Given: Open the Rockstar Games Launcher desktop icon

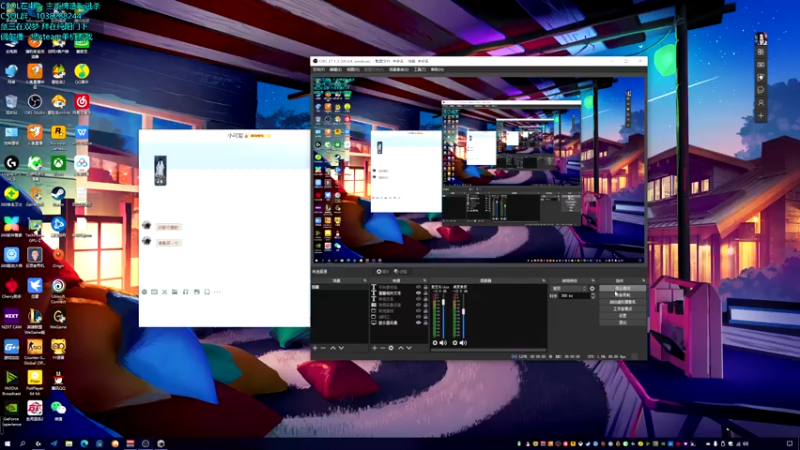Looking at the screenshot, I should click(58, 135).
